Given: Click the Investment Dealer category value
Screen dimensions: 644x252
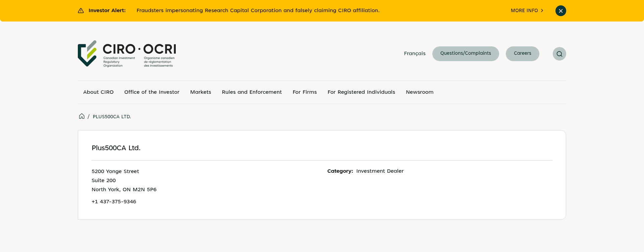Looking at the screenshot, I should (x=380, y=171).
